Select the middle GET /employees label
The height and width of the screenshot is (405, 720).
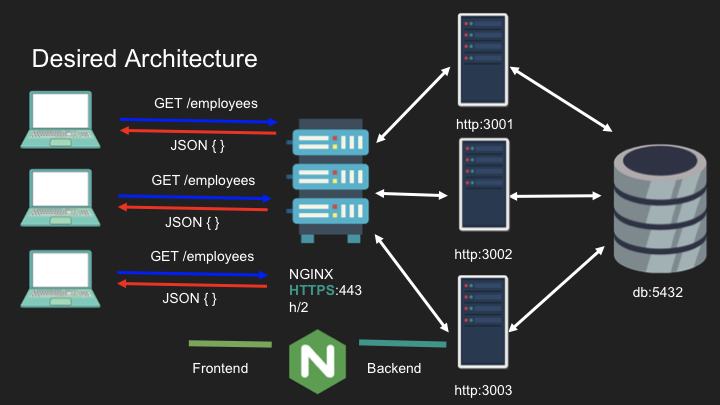[x=203, y=180]
